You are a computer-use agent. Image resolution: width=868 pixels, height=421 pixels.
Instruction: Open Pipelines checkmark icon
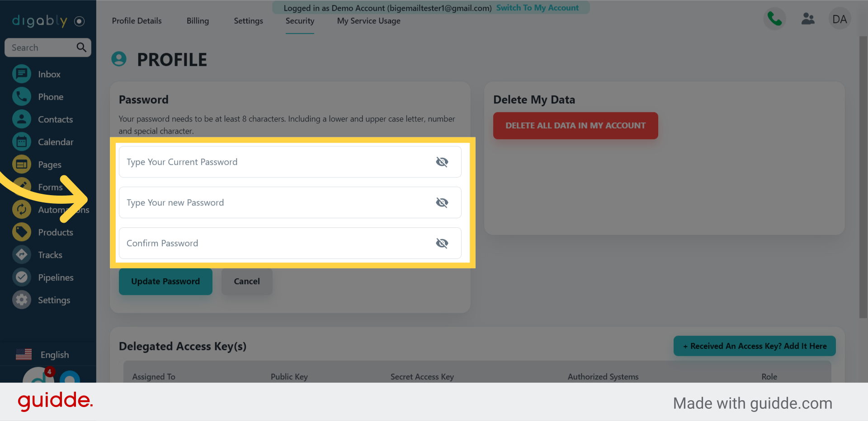pos(22,277)
